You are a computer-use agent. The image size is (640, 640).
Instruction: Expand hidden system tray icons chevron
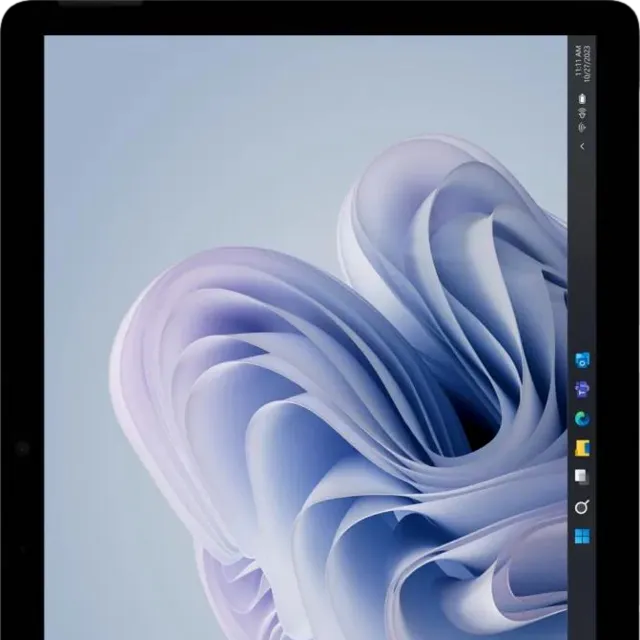click(x=582, y=146)
